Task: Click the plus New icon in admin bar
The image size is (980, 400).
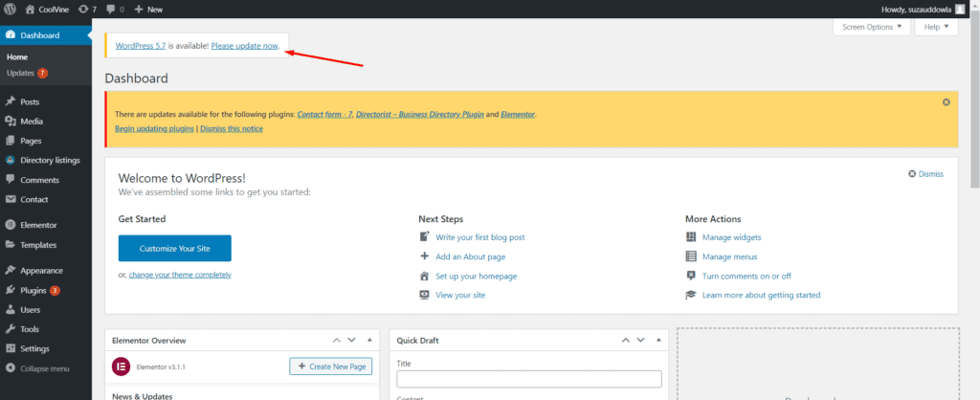Action: tap(138, 10)
